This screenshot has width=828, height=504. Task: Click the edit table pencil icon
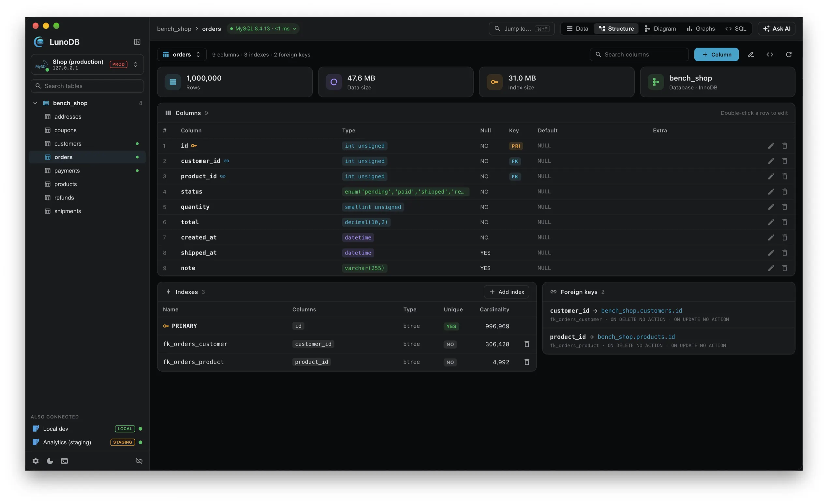[x=751, y=54]
